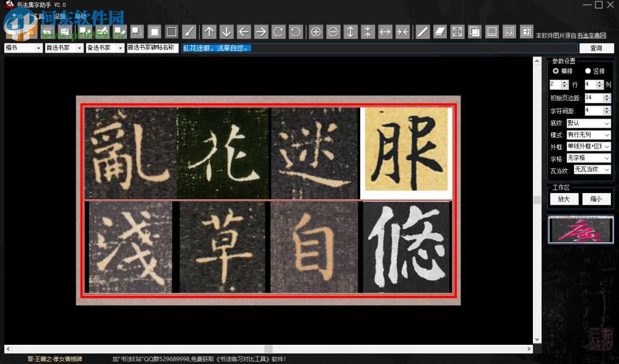Click the save icon on the toolbar
The width and height of the screenshot is (619, 364).
pos(64,32)
